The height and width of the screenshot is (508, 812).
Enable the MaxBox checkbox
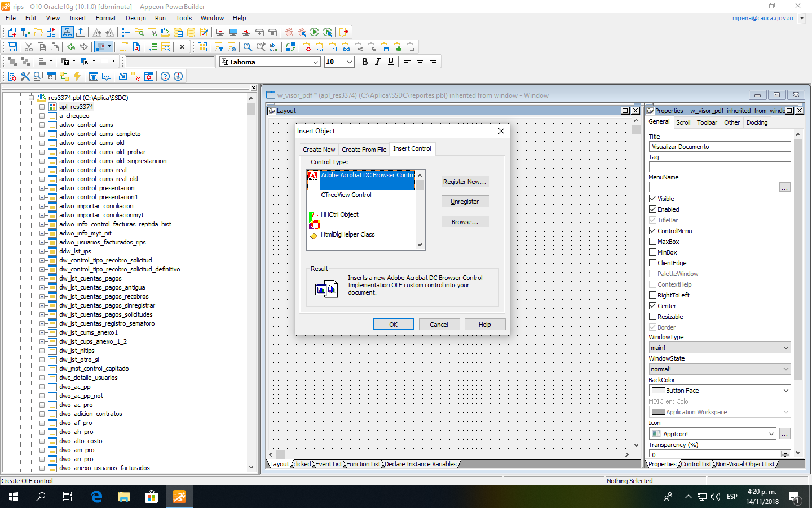tap(652, 242)
